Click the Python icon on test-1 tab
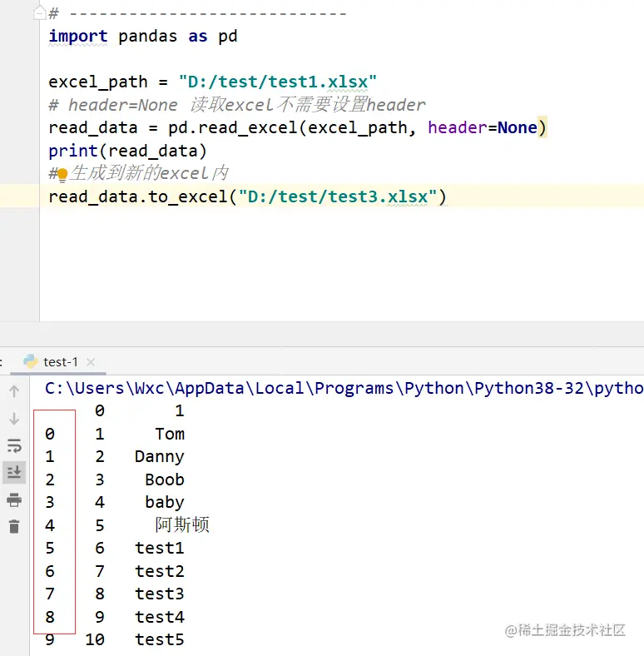Image resolution: width=644 pixels, height=656 pixels. point(30,361)
